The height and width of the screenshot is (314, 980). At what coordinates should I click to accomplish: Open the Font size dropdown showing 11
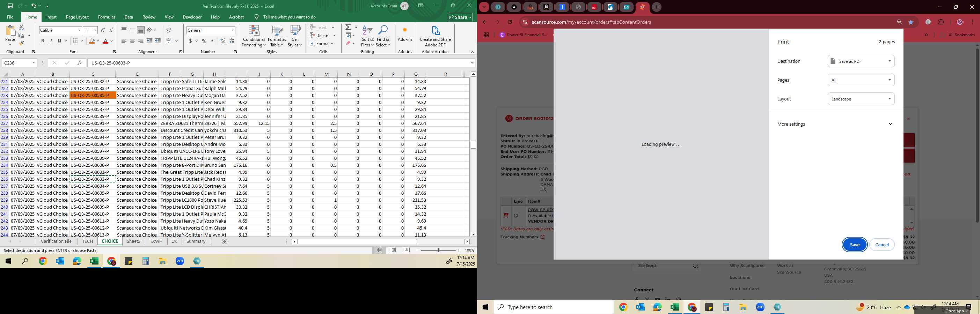coord(95,30)
